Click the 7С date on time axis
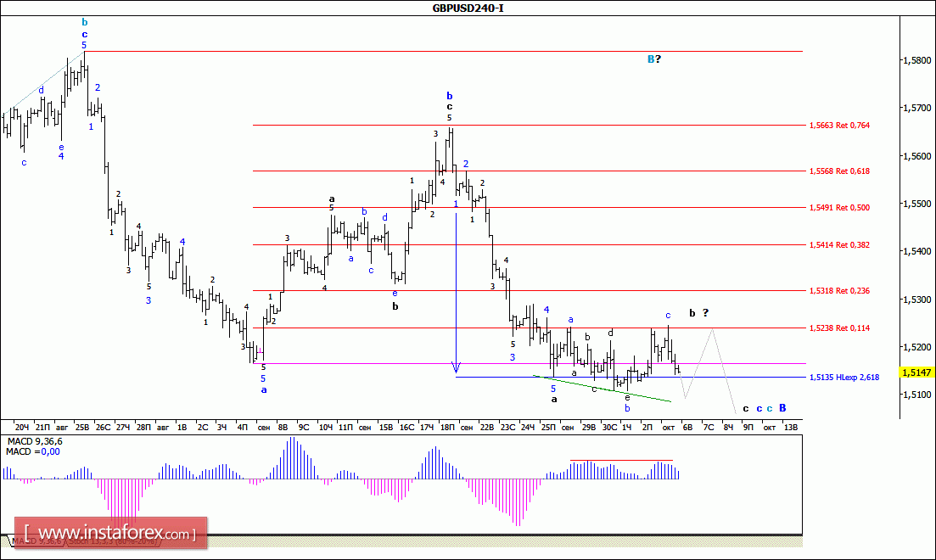The height and width of the screenshot is (560, 936). (709, 427)
